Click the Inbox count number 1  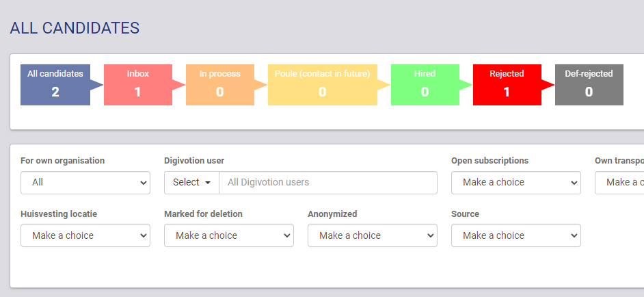(137, 92)
